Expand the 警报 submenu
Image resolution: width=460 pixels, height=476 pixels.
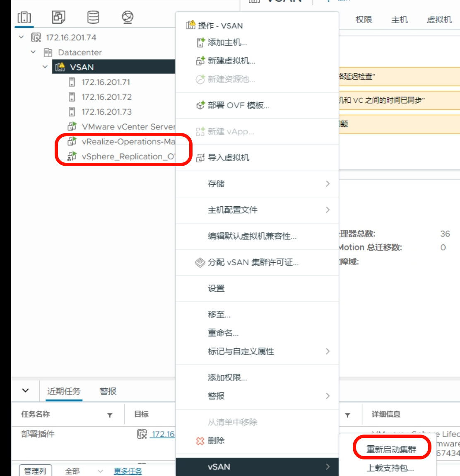(x=328, y=396)
